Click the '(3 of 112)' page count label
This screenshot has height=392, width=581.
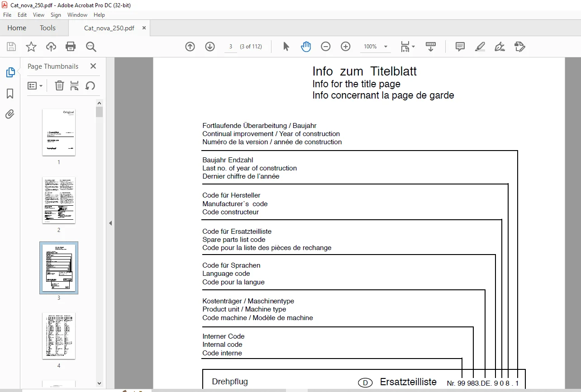[x=251, y=47]
